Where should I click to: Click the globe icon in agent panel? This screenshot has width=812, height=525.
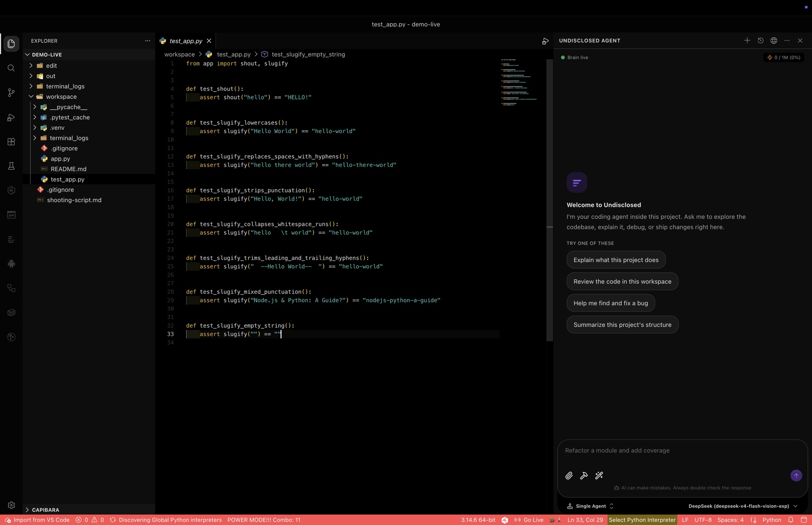(x=773, y=40)
